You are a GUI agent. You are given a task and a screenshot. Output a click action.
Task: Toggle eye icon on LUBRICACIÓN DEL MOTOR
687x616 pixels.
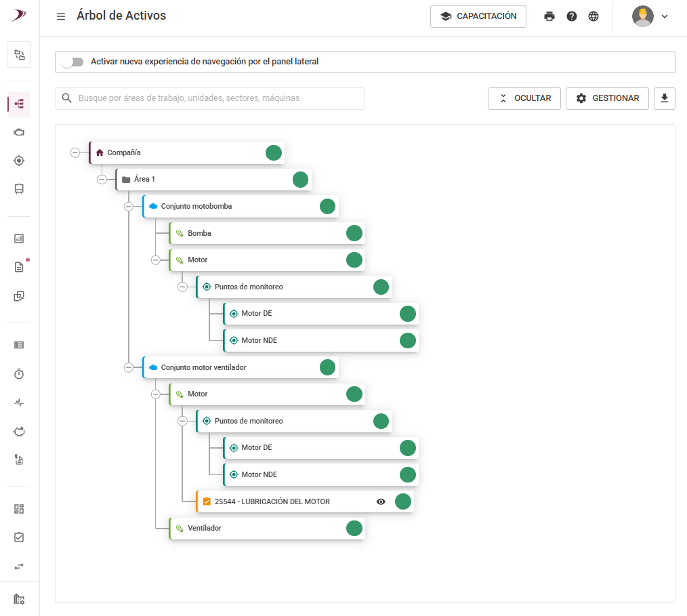click(x=381, y=501)
